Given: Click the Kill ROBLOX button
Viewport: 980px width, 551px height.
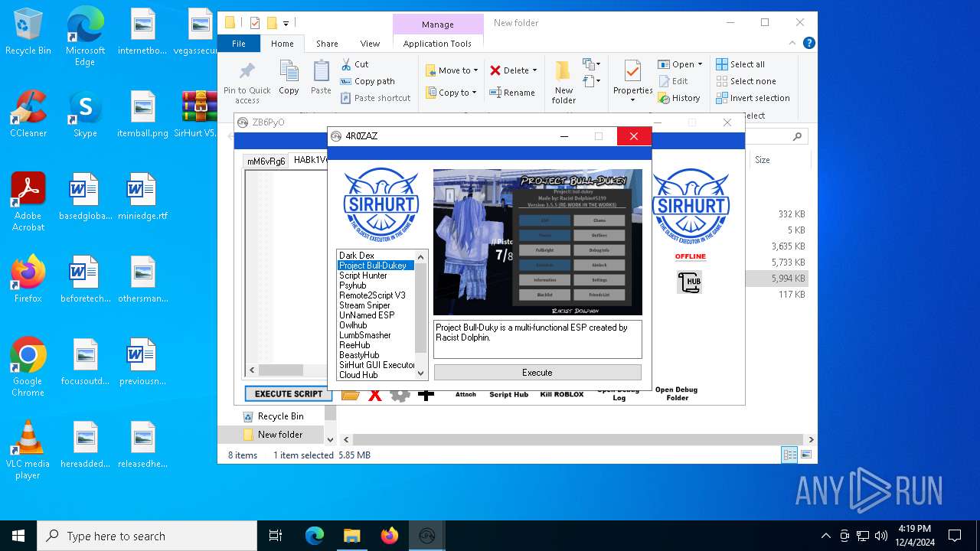Looking at the screenshot, I should [562, 395].
